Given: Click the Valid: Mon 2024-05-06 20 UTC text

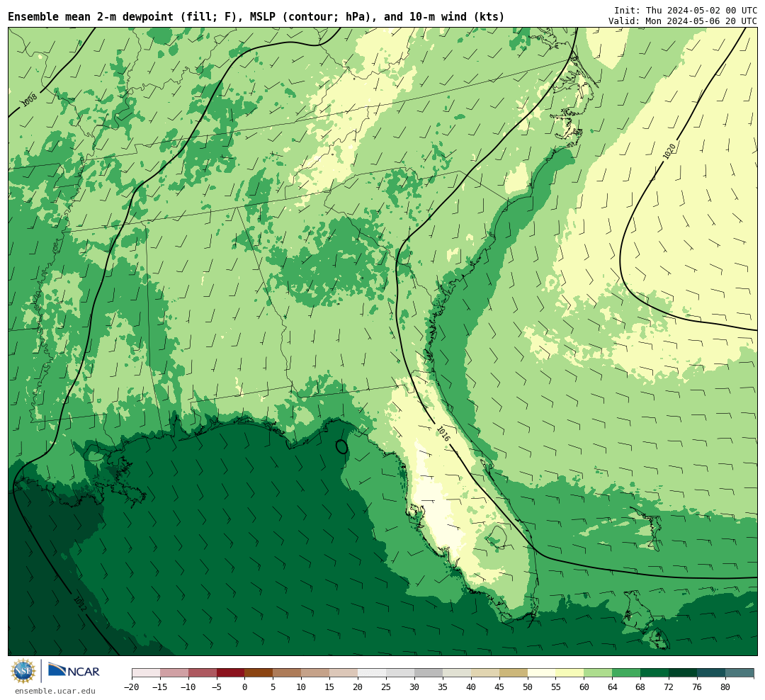Looking at the screenshot, I should coord(683,21).
